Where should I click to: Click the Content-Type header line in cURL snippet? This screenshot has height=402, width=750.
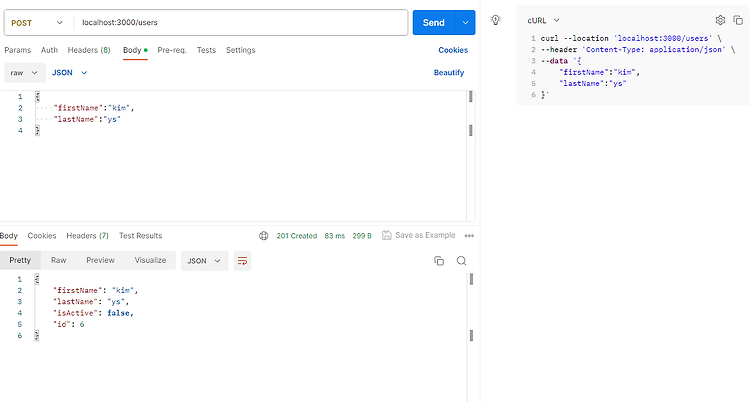pyautogui.click(x=638, y=50)
